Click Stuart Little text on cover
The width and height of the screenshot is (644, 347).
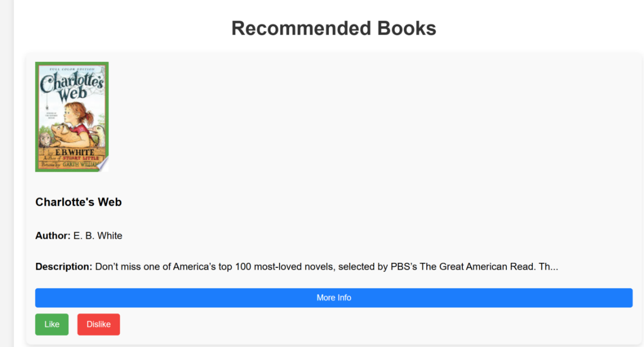point(80,158)
